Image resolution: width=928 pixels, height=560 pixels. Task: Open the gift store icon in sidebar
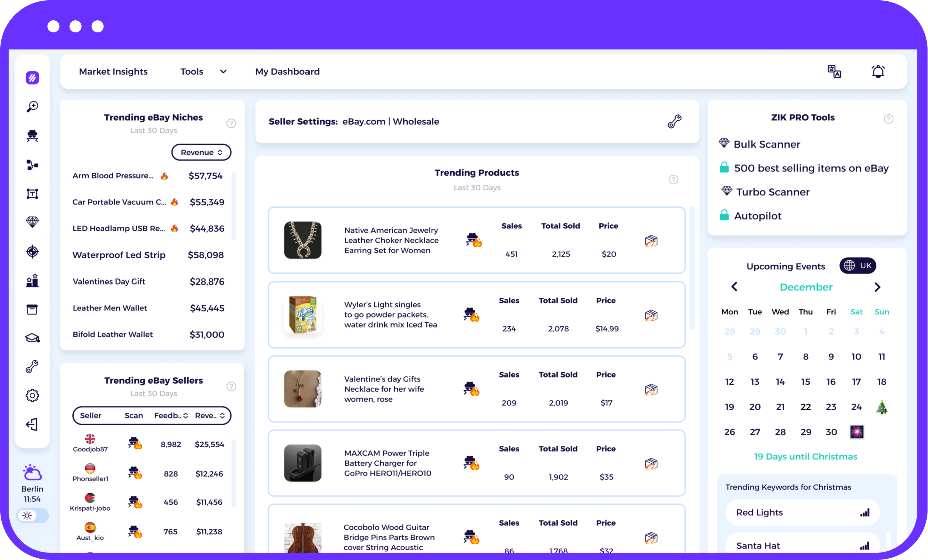point(32,281)
